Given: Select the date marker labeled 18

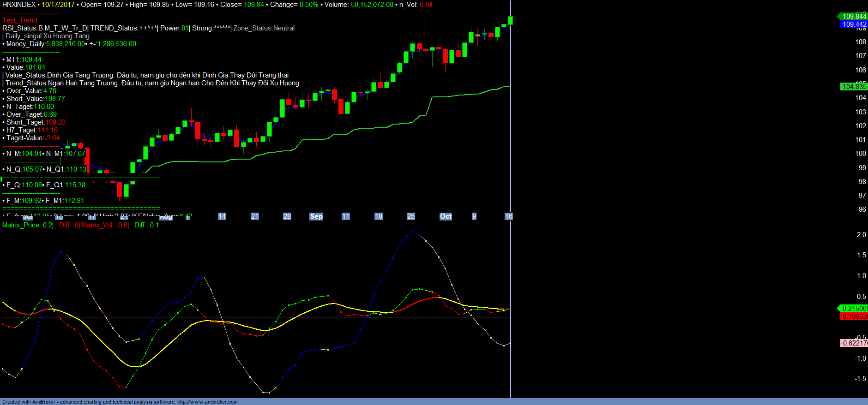Looking at the screenshot, I should [x=379, y=216].
